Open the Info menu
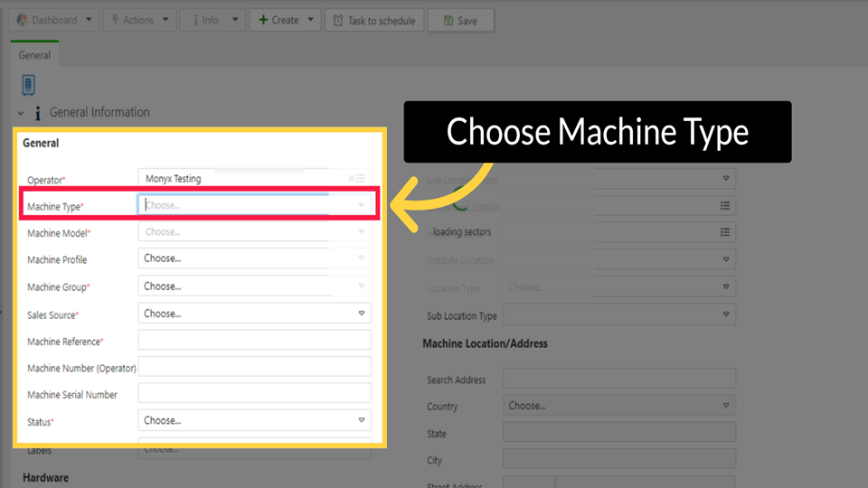This screenshot has height=488, width=868. [212, 21]
